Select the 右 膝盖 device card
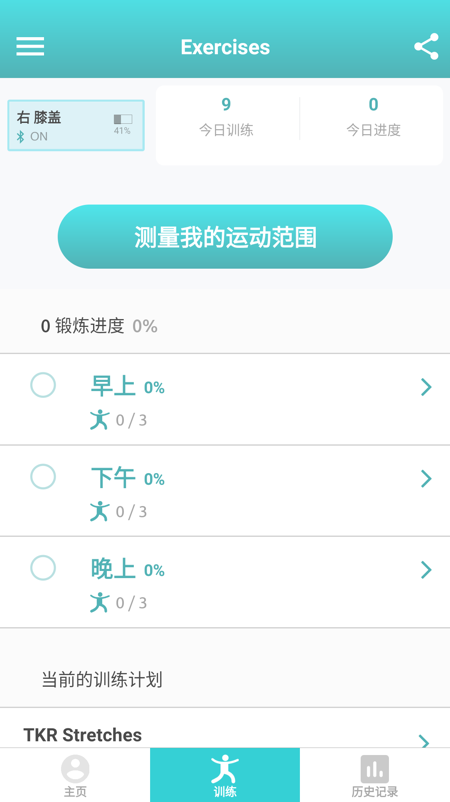This screenshot has width=450, height=802. point(76,125)
